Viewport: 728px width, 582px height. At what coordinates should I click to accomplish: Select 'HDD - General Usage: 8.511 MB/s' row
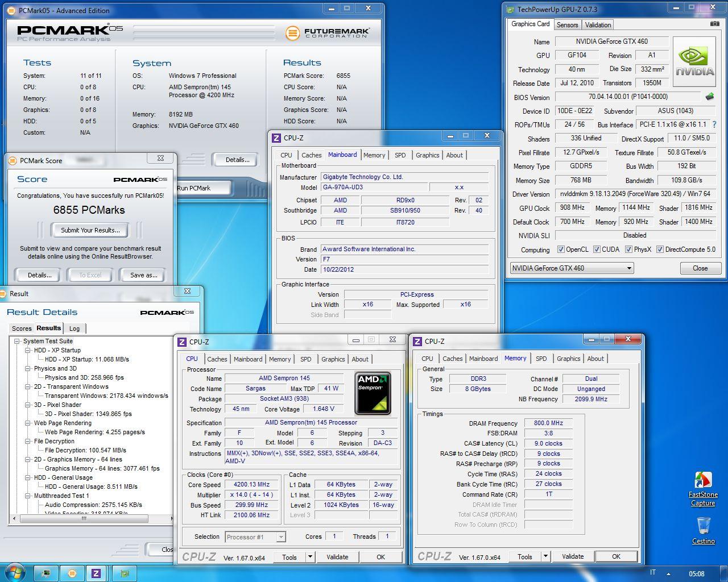[x=91, y=487]
